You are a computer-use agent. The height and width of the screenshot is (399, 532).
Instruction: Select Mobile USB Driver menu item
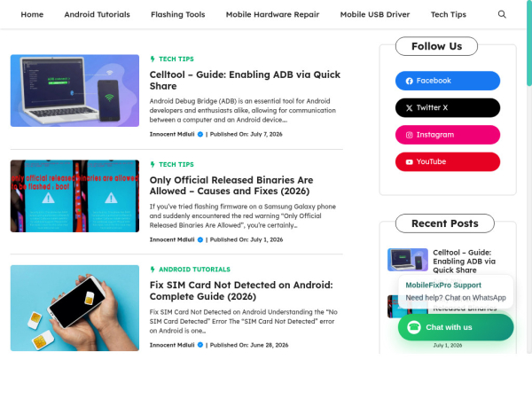tap(375, 14)
